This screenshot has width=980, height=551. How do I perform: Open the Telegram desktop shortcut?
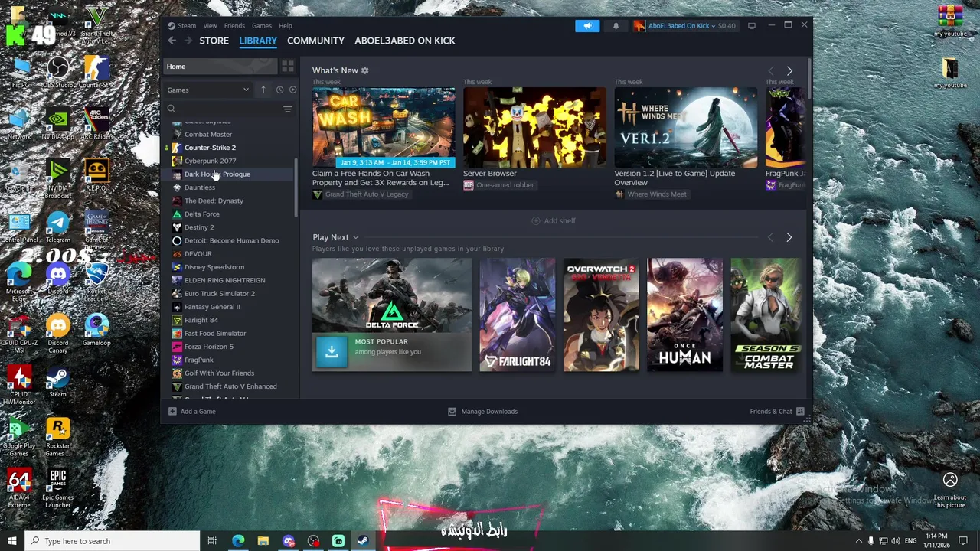click(57, 227)
